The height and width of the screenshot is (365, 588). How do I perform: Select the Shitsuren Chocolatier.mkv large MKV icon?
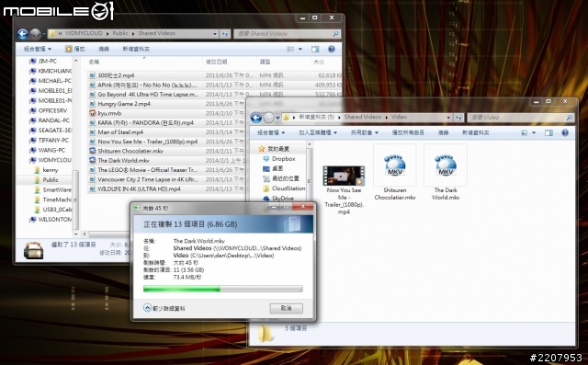[x=394, y=165]
